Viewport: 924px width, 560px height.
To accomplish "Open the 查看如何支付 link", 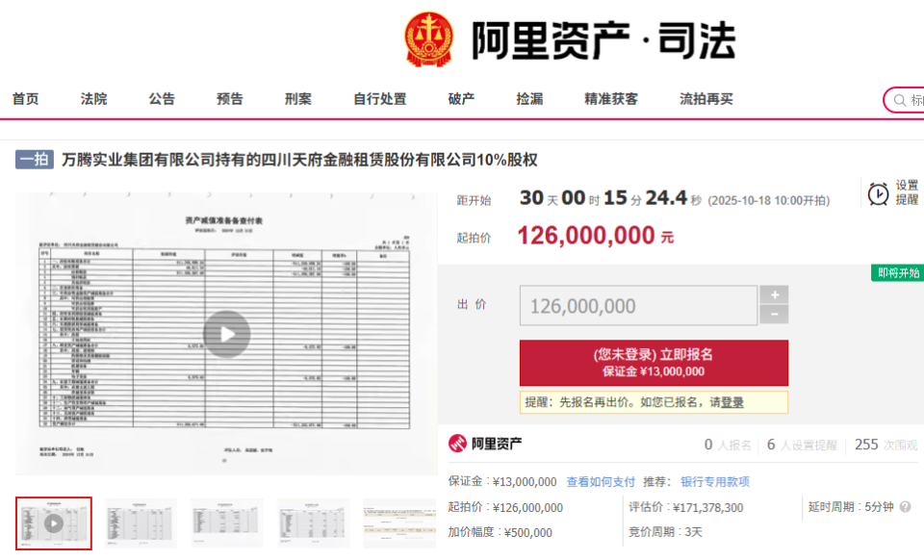I will (x=601, y=482).
